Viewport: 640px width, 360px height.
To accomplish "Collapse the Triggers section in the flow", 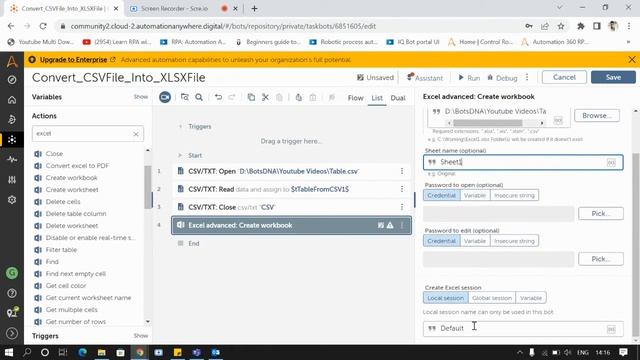I will [180, 127].
